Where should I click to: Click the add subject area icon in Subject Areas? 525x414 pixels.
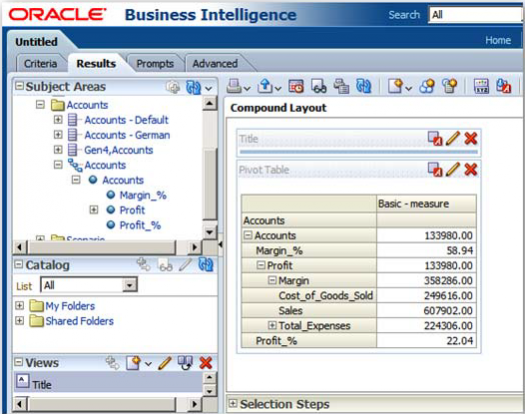[173, 87]
